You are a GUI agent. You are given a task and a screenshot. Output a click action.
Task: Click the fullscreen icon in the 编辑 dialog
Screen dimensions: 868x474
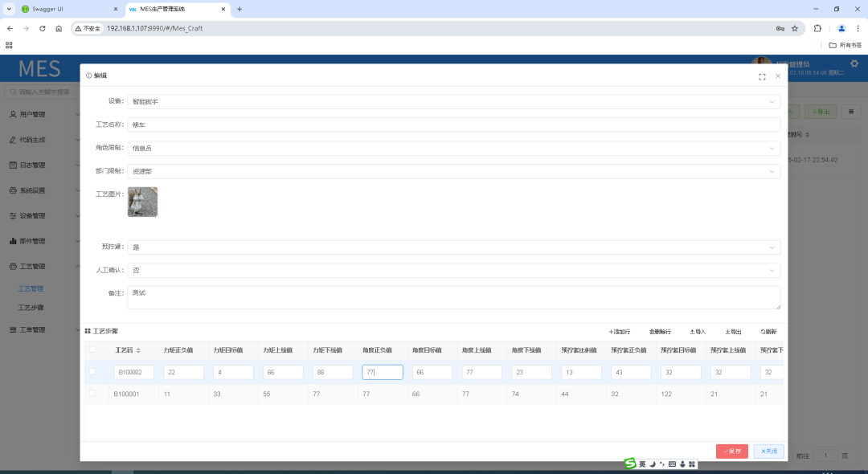[x=762, y=76]
